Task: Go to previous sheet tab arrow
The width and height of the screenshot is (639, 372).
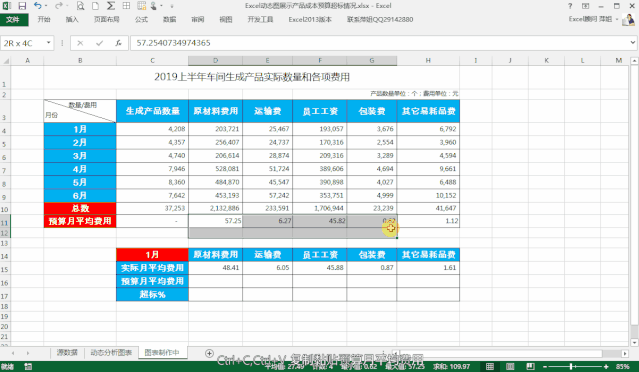Action: pyautogui.click(x=13, y=353)
